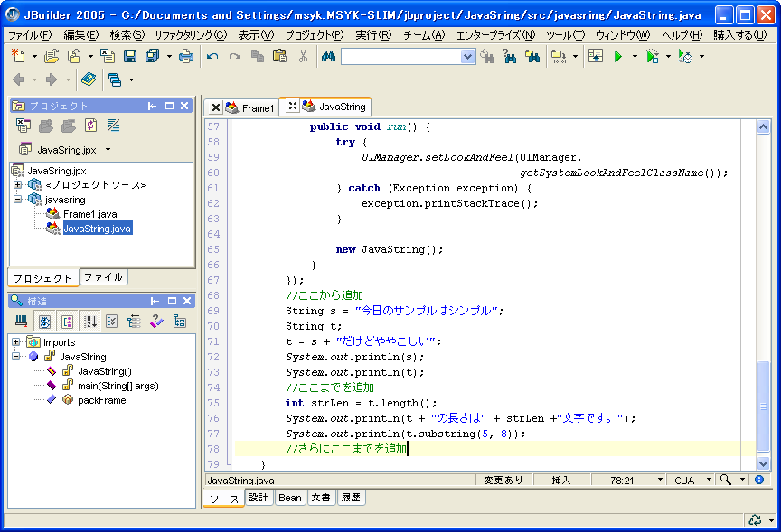Open the JavaSring.jpx project dropdown
781x532 pixels.
click(x=108, y=149)
